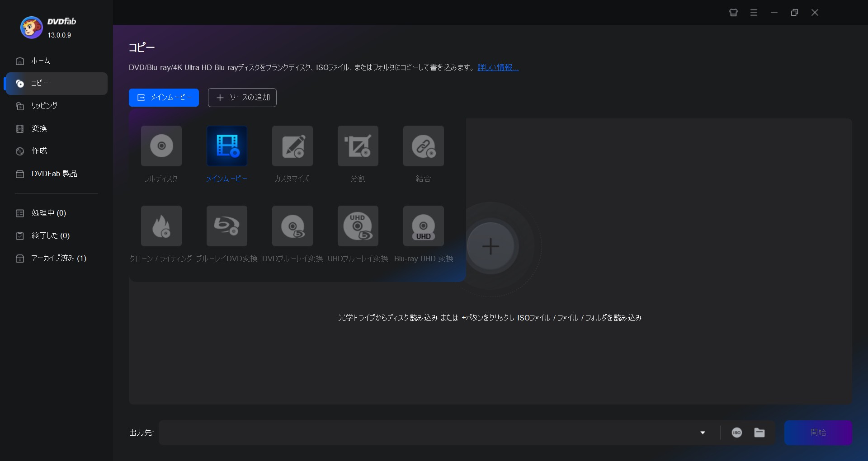Click the folder output icon
This screenshot has width=868, height=461.
point(759,433)
